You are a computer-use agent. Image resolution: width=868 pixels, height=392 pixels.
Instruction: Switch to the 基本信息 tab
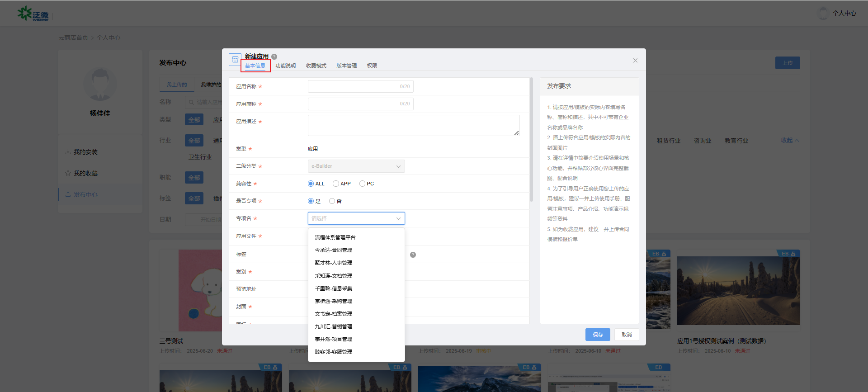255,66
